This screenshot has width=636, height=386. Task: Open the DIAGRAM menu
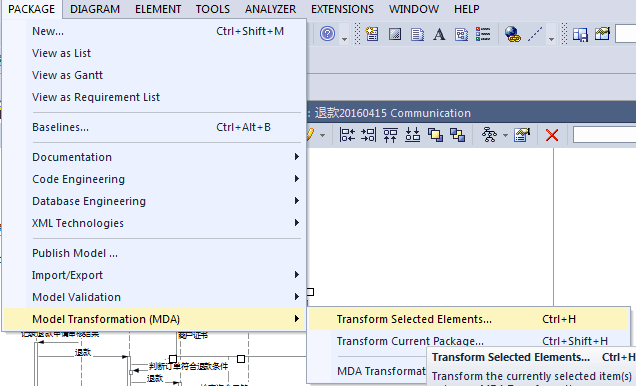tap(95, 9)
